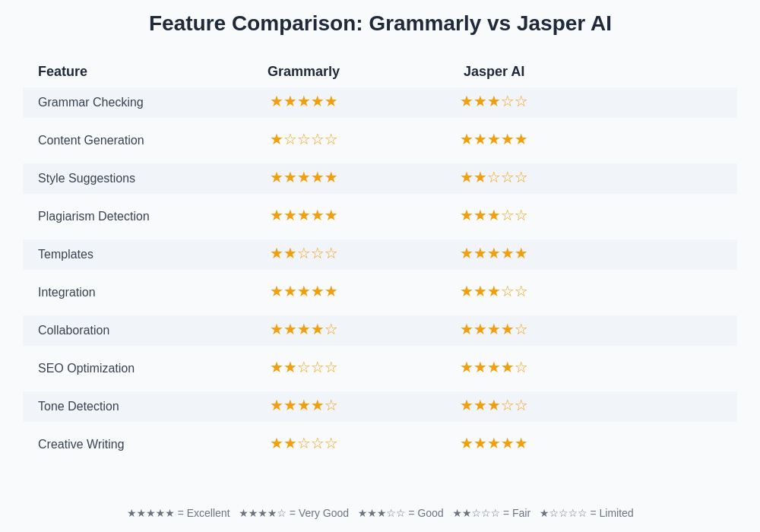Click Jasper AI's Style Suggestions stars
The width and height of the screenshot is (760, 532).
coord(493,178)
